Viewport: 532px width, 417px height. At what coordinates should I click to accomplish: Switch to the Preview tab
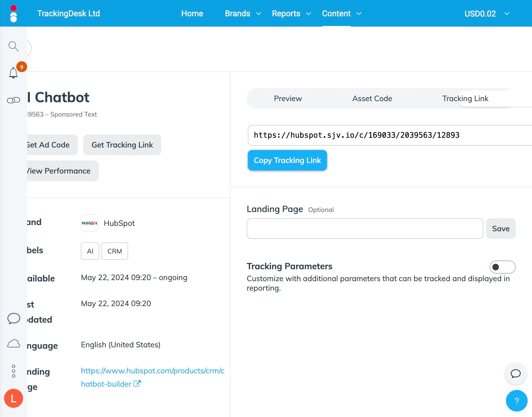[288, 98]
